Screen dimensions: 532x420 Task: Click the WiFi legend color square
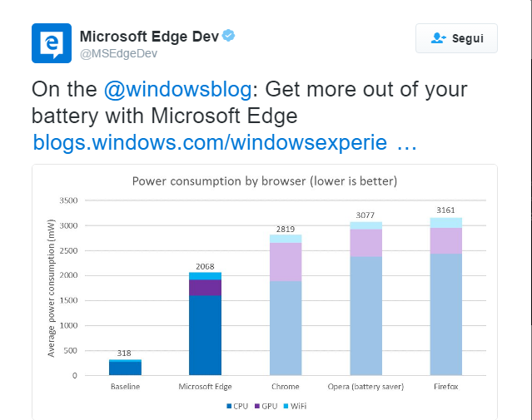[286, 406]
